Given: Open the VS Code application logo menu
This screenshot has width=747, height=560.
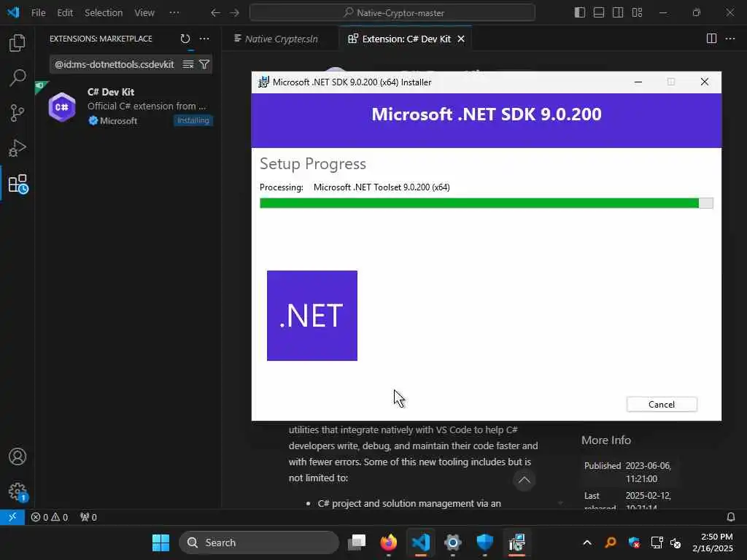Looking at the screenshot, I should tap(13, 12).
